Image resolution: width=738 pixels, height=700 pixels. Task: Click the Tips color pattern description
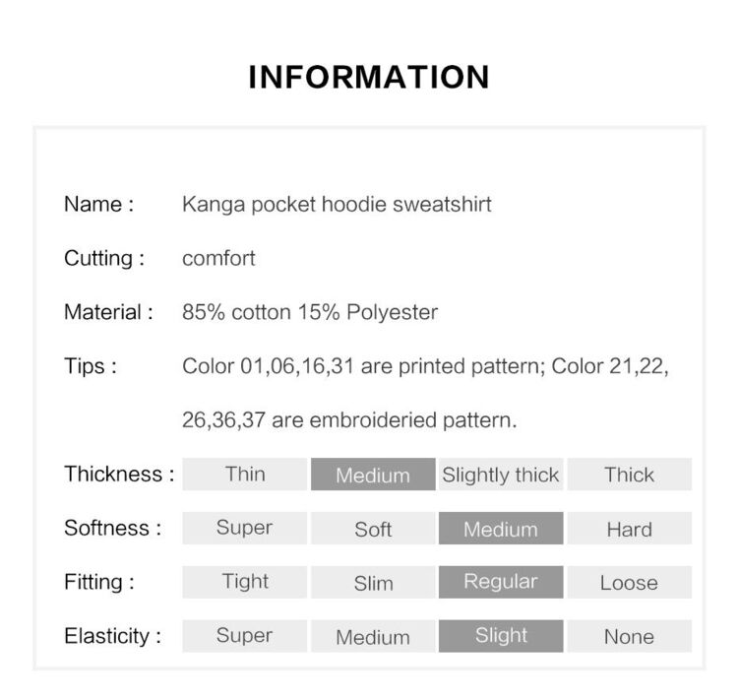click(425, 393)
